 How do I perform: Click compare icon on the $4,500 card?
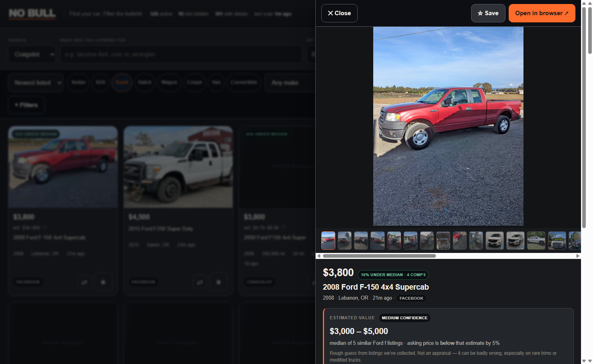pos(200,282)
